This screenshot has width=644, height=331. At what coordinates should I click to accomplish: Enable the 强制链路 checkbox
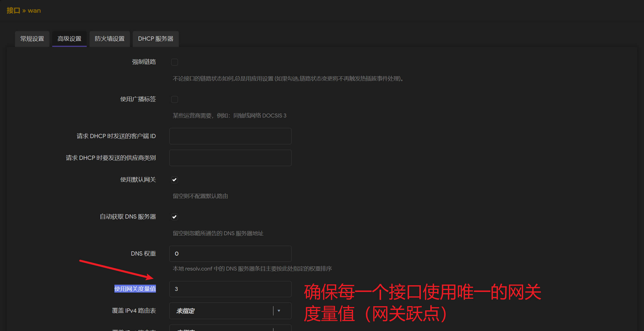coord(175,62)
